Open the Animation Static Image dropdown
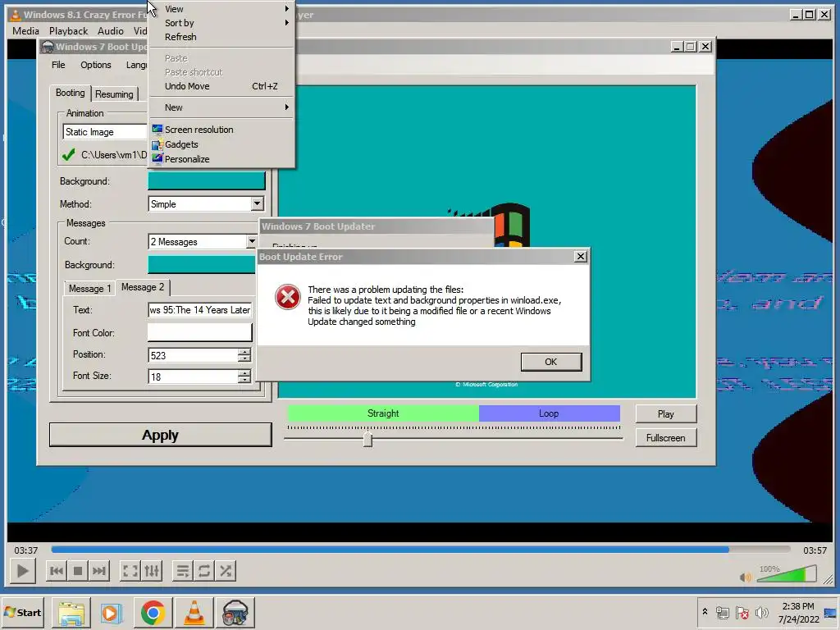The image size is (840, 630). pyautogui.click(x=105, y=132)
